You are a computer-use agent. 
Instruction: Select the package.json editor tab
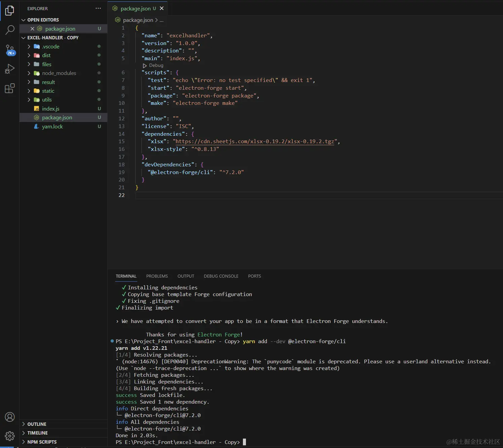(x=138, y=8)
